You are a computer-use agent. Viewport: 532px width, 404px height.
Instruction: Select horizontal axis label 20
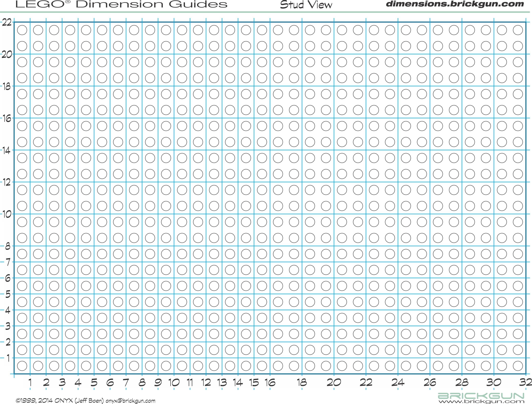334,382
